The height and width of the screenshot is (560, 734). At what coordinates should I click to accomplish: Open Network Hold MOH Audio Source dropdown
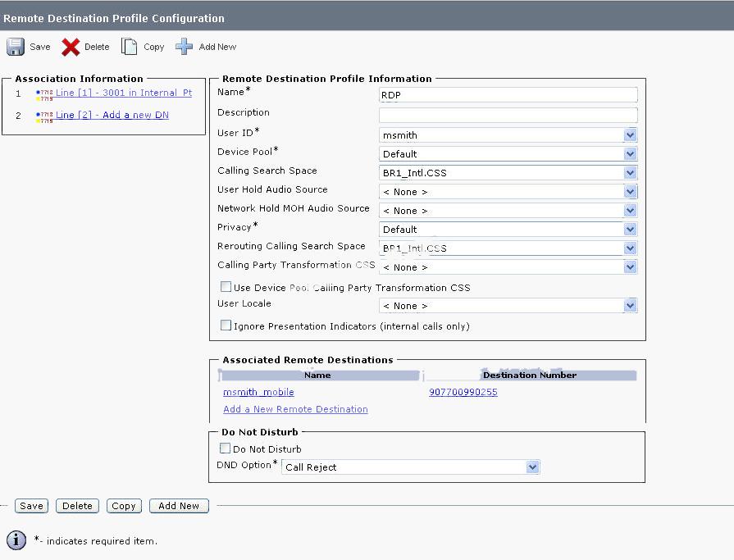click(508, 211)
